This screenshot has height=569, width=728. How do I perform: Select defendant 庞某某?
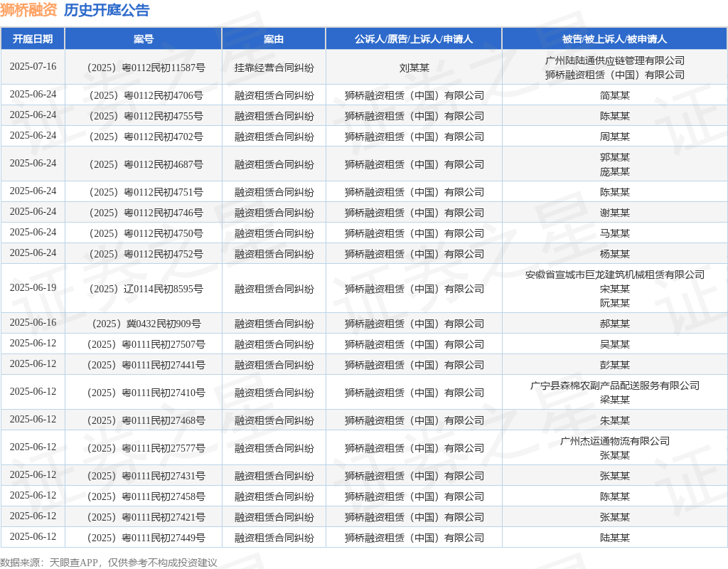point(615,172)
